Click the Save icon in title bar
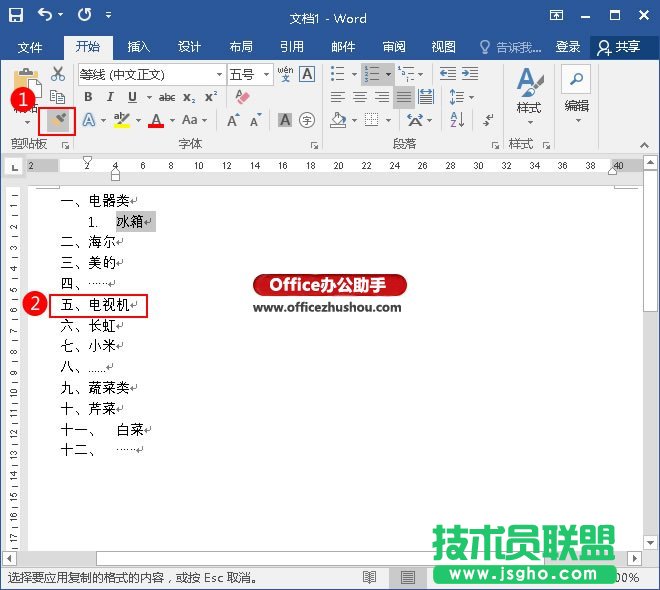The width and height of the screenshot is (660, 590). [x=16, y=15]
